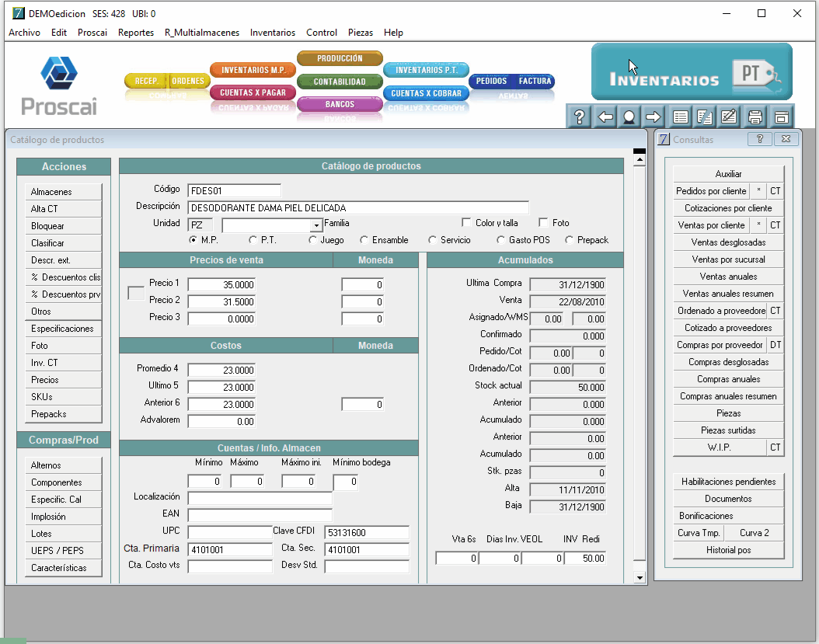The width and height of the screenshot is (819, 644).
Task: Open the Reportes menu
Action: pos(136,33)
